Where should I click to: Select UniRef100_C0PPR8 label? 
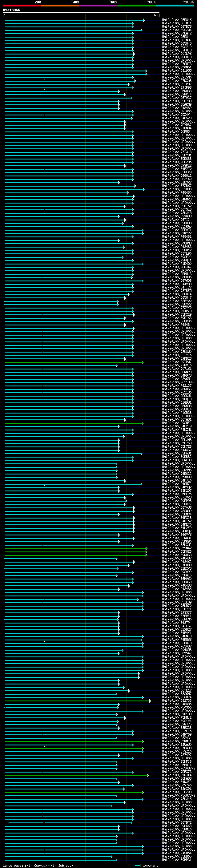(x=177, y=501)
